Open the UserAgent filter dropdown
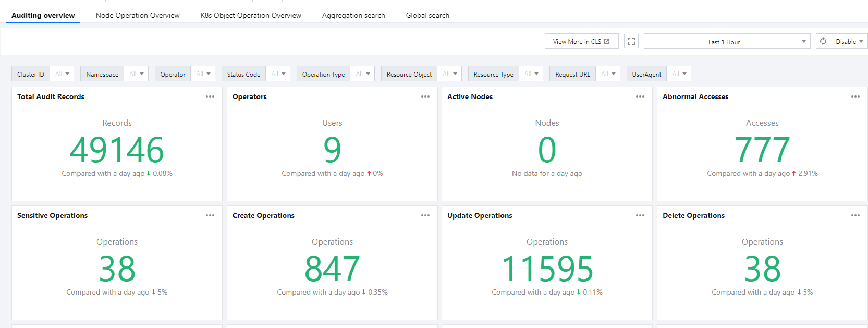This screenshot has width=868, height=328. click(679, 74)
